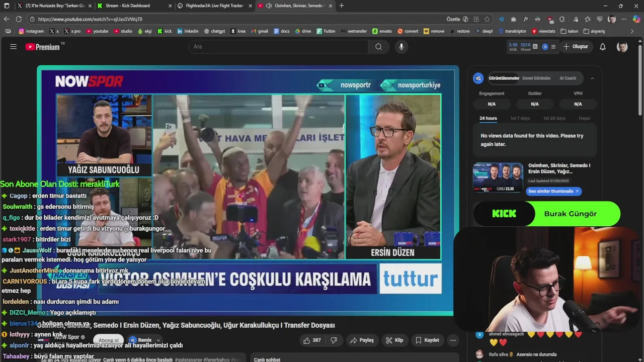The height and width of the screenshot is (362, 644).
Task: Open browser favorites list icon
Action: point(587,19)
